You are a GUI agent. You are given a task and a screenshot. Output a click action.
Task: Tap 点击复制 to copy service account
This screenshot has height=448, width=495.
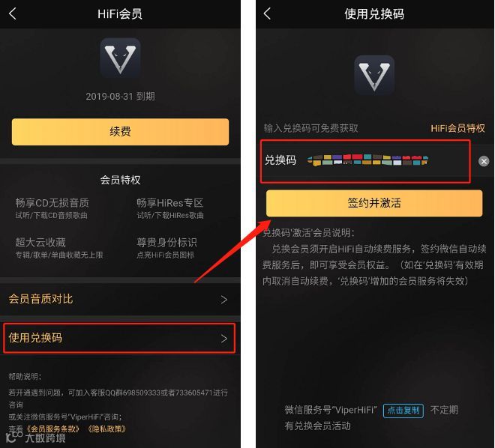point(403,411)
